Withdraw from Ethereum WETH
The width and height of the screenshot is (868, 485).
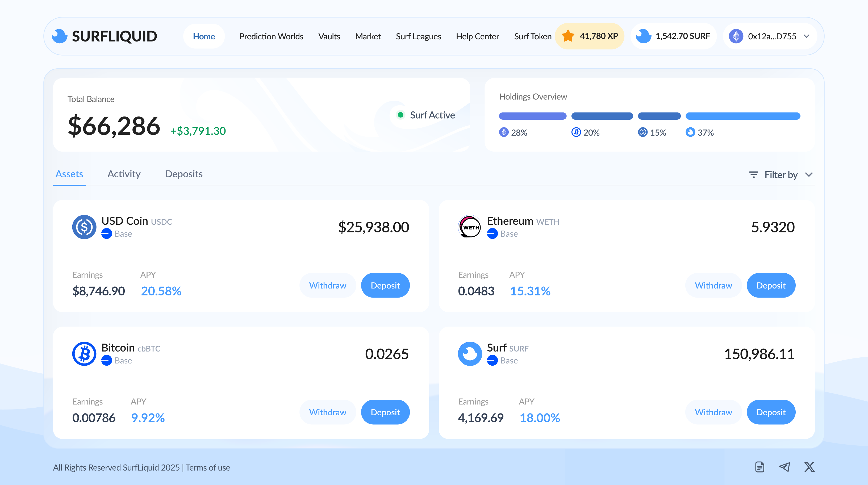(x=713, y=285)
